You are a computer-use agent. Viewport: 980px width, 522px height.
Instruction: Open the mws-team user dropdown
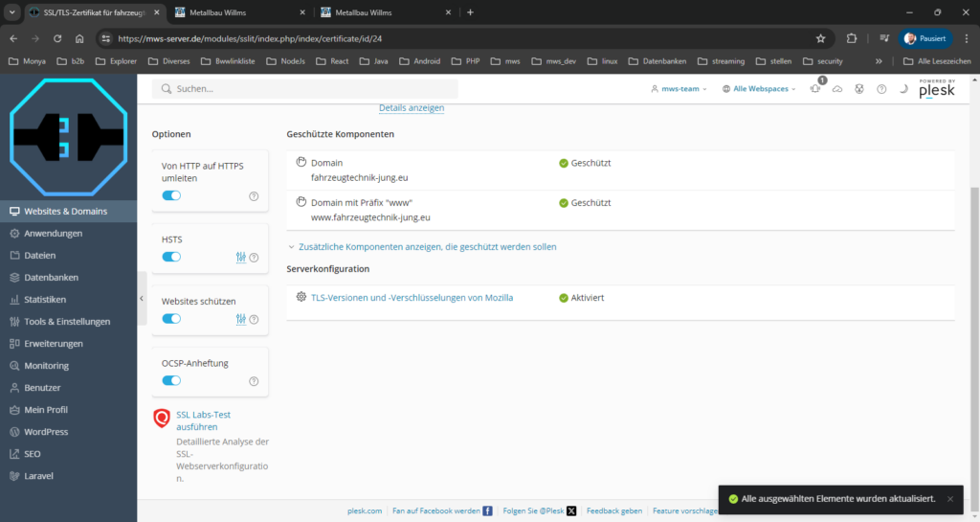pos(679,89)
